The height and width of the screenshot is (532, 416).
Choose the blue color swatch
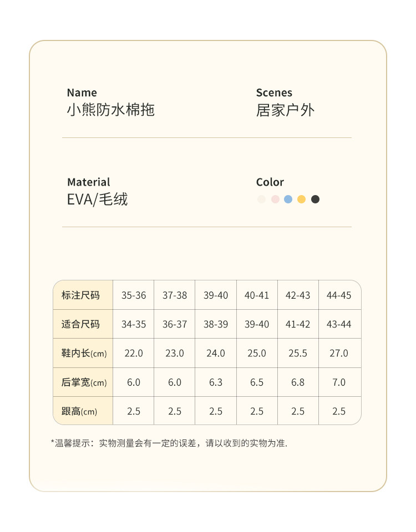(x=288, y=199)
